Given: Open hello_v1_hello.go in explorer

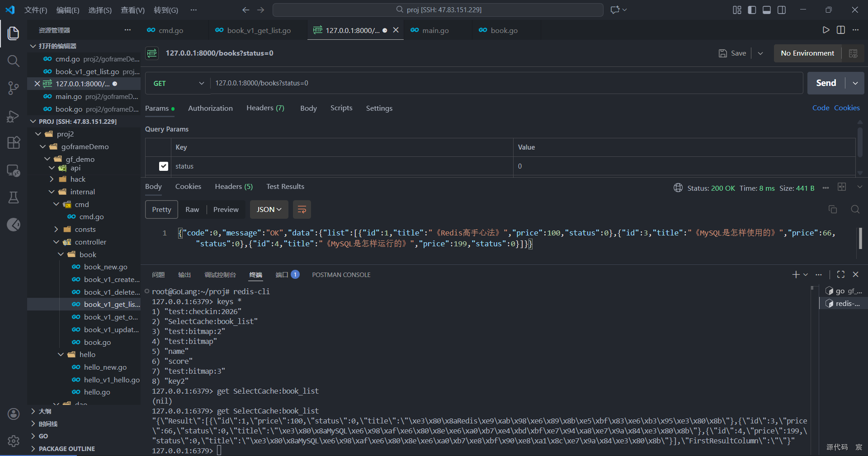Looking at the screenshot, I should [84, 380].
